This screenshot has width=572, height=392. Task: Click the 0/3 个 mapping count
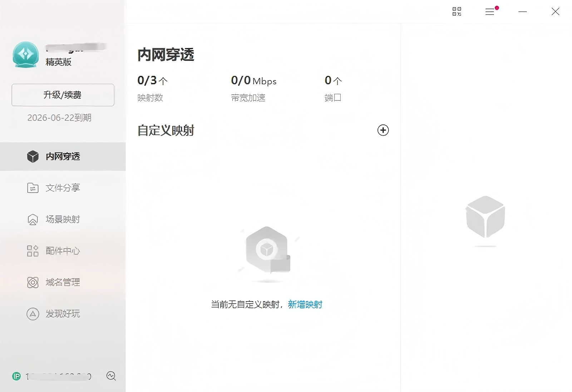152,80
